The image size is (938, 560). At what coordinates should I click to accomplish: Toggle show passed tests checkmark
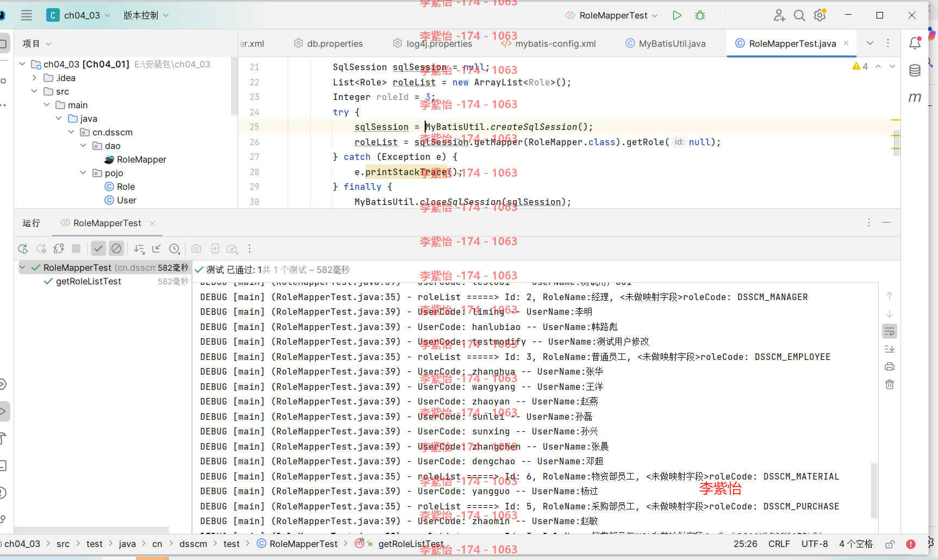tap(98, 248)
